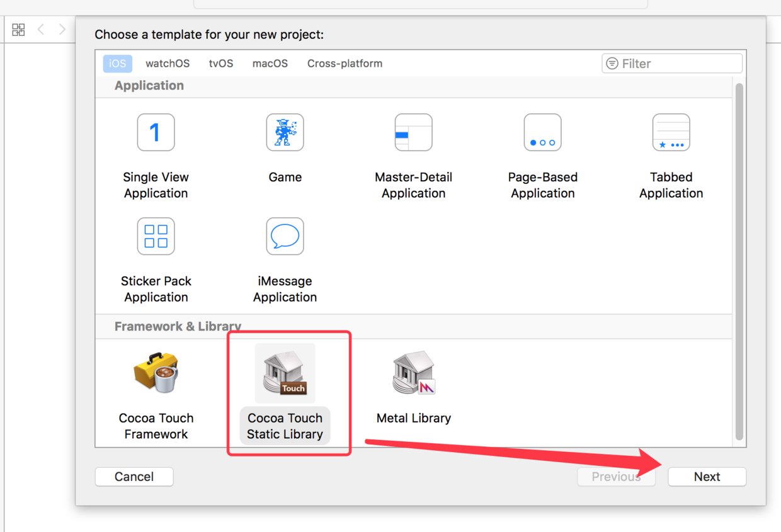781x532 pixels.
Task: Select the Page-Based Application template icon
Action: (x=542, y=132)
